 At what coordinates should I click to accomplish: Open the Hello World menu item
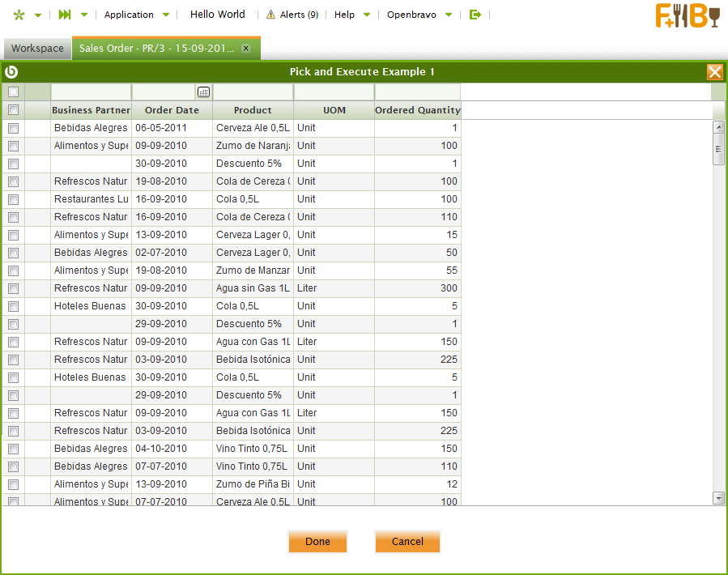coord(217,15)
